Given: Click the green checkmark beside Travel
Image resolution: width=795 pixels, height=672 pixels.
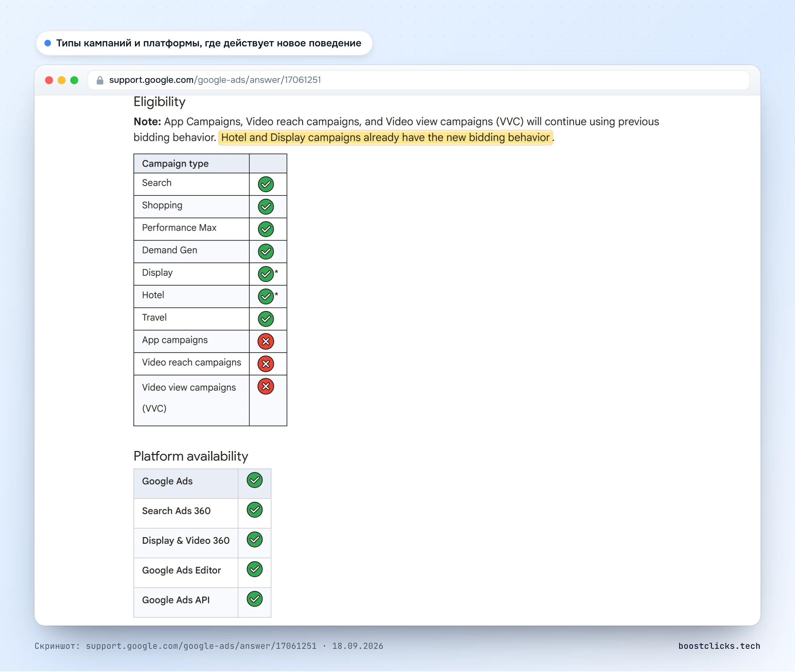Looking at the screenshot, I should tap(266, 319).
